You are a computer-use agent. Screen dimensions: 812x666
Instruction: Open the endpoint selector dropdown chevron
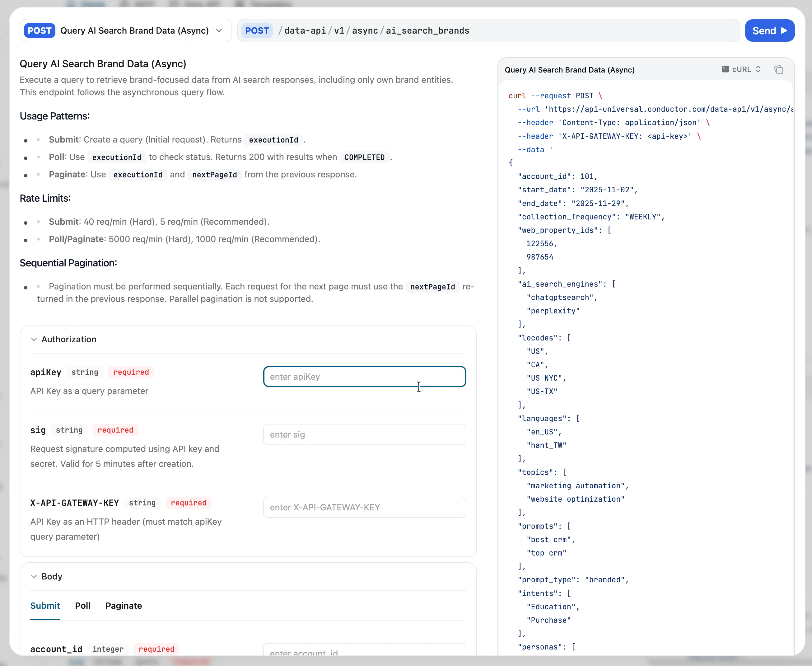pyautogui.click(x=219, y=31)
